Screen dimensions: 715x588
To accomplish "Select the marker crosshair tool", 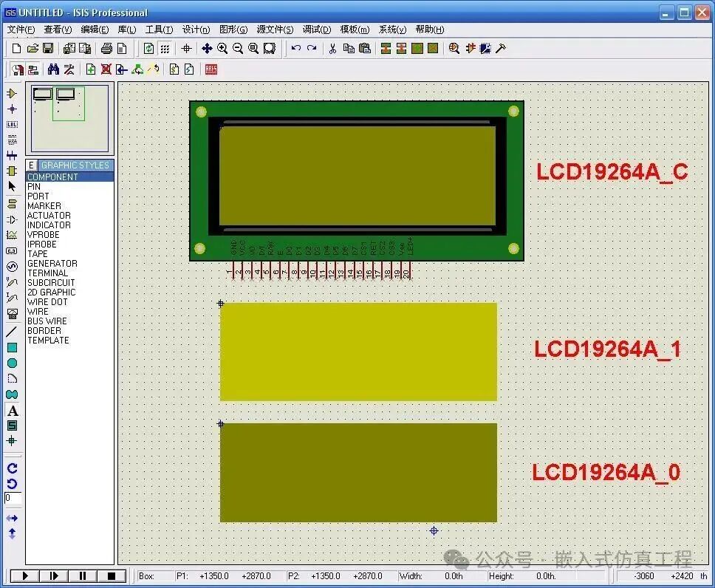I will [x=13, y=441].
